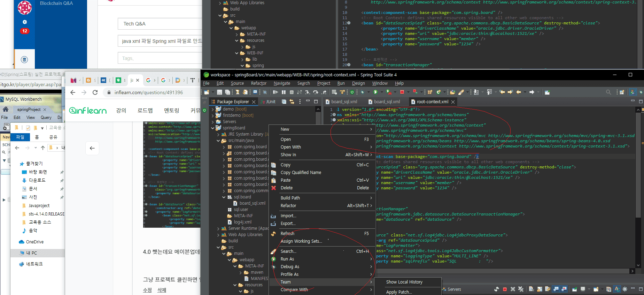
Task: Select Refresh from the context menu
Action: coord(287,234)
